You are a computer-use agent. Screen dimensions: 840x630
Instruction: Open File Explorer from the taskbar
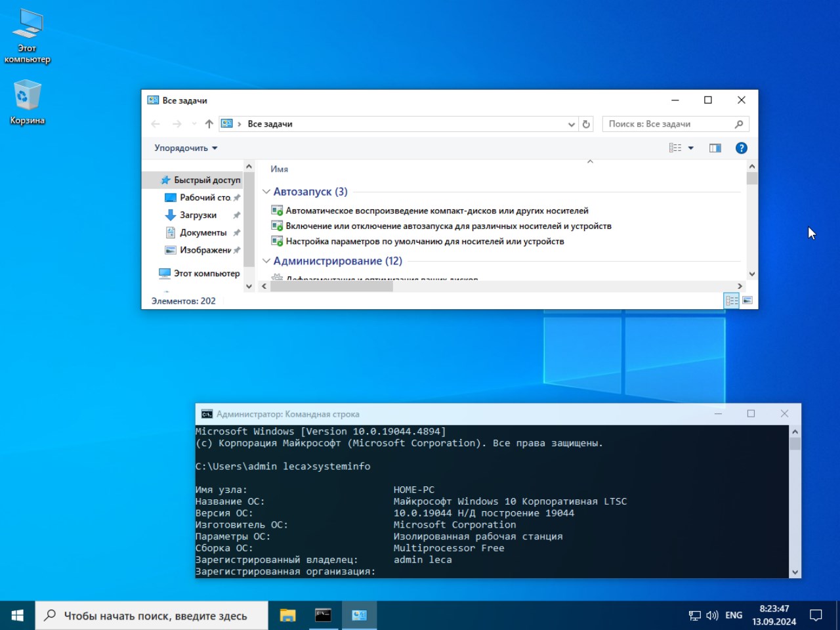[x=287, y=616]
